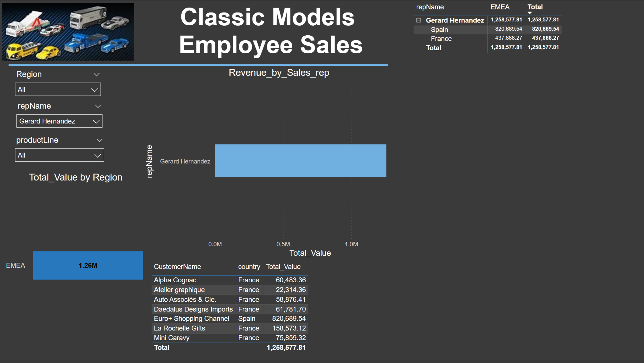
Task: Select the Daedalus Designs Imports row
Action: pyautogui.click(x=230, y=309)
